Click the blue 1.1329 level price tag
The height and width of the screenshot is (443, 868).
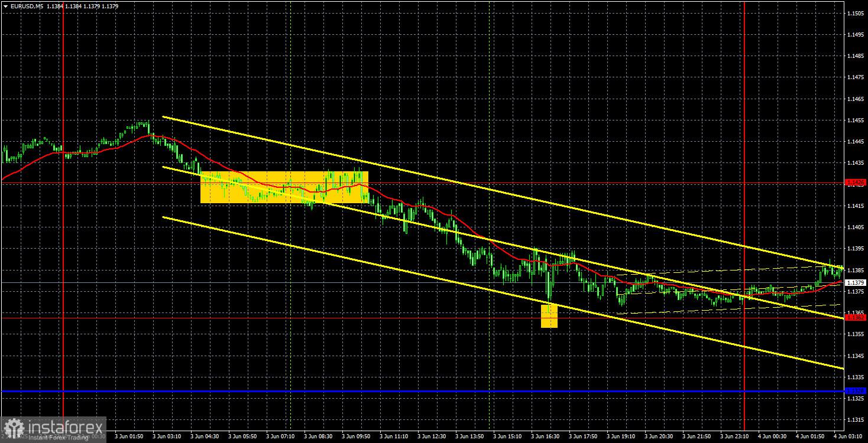pos(856,391)
